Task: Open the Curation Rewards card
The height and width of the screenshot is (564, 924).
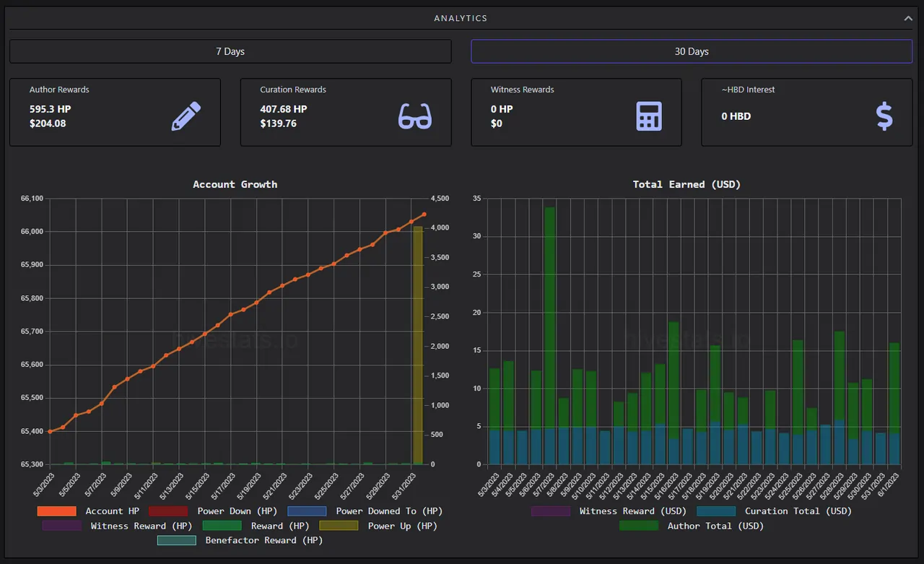Action: pos(346,112)
